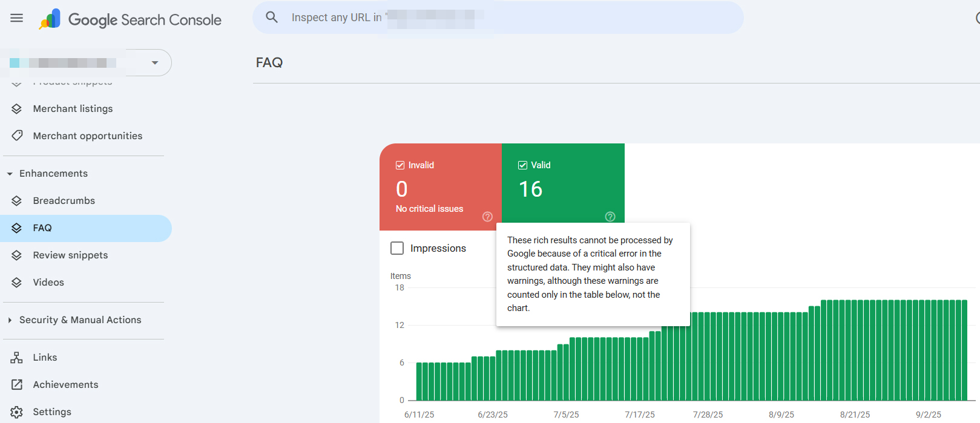The image size is (980, 423).
Task: Click the search magnifier icon
Action: coord(272,18)
